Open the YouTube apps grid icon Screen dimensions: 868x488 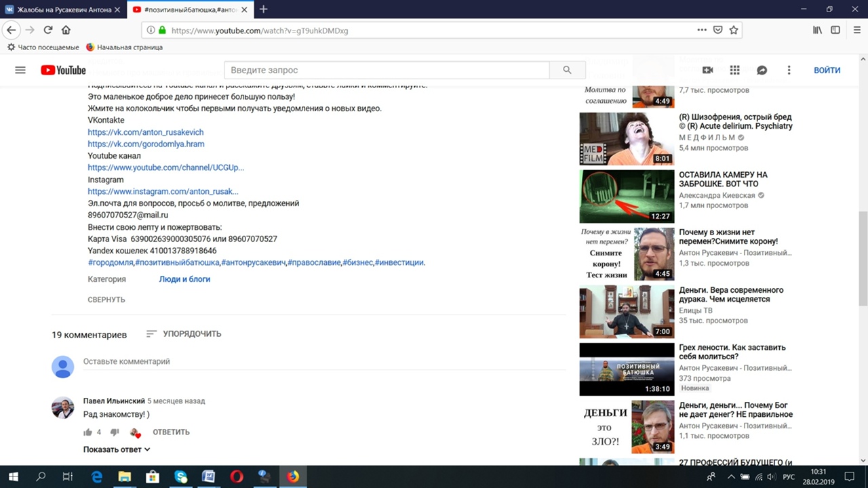pos(734,70)
